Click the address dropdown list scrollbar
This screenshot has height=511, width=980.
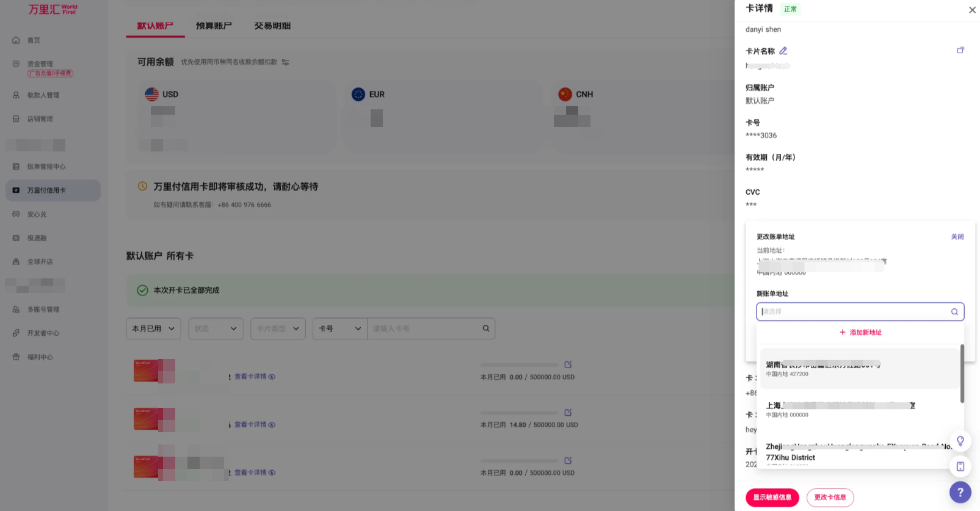point(962,374)
